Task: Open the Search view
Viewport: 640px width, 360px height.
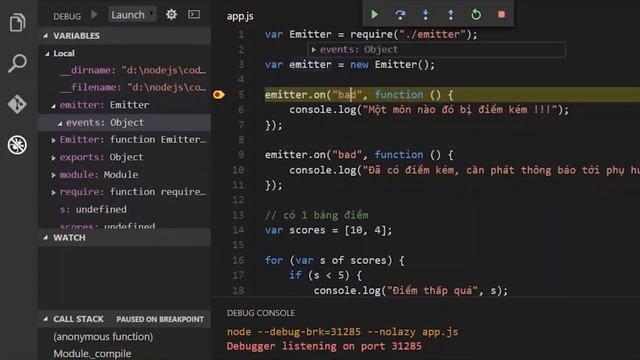Action: click(x=17, y=63)
